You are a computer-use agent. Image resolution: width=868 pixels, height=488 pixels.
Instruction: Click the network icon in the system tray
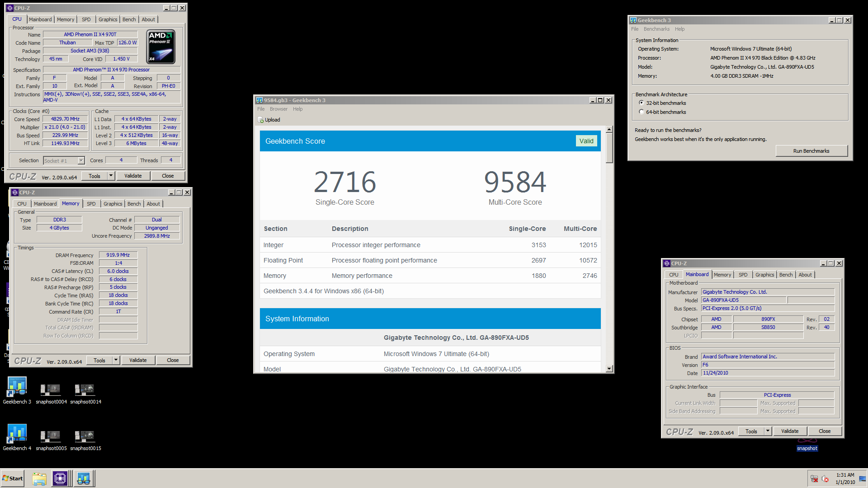(814, 479)
